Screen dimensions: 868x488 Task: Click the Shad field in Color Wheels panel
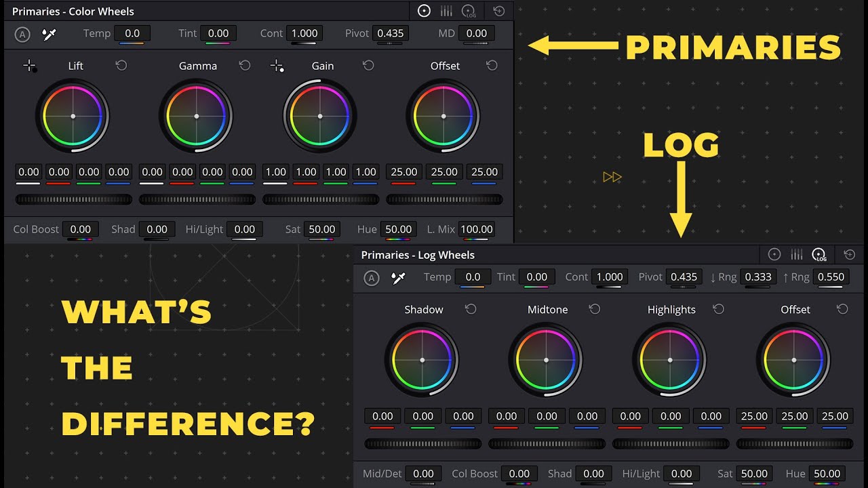157,229
